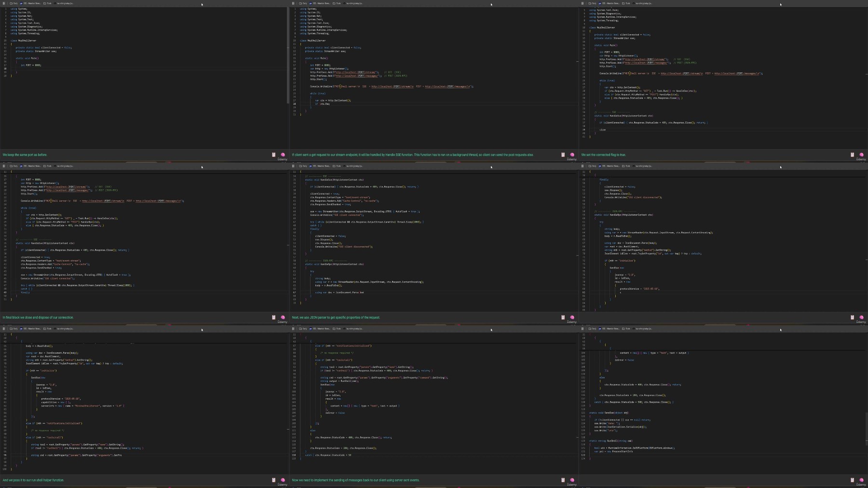Click 'static string RunShell(string cmd)' code line

click(610, 441)
